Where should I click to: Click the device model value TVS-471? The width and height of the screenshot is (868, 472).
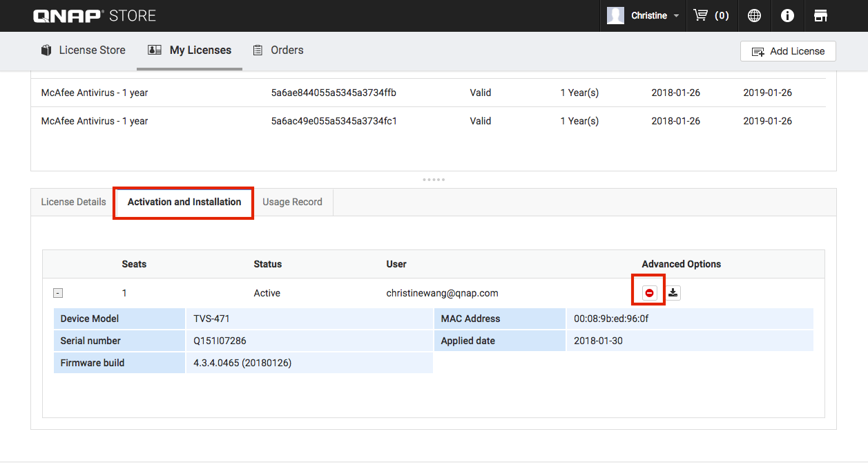pos(211,319)
